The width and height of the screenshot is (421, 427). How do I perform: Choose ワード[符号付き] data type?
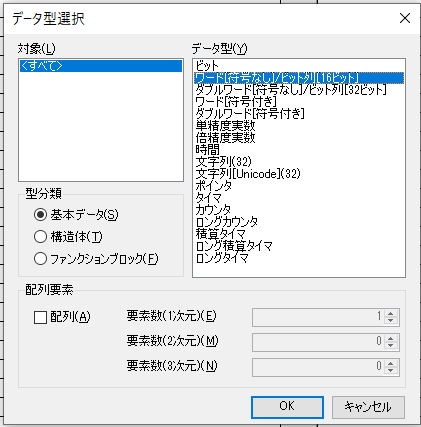[x=299, y=102]
